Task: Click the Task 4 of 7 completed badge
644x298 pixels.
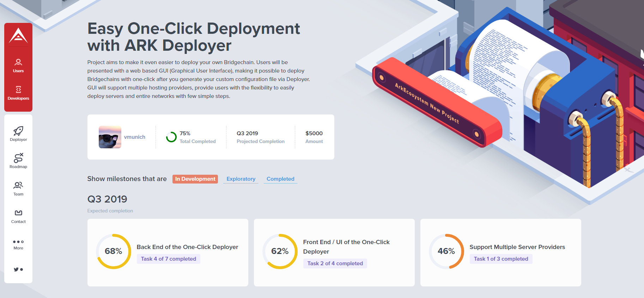Action: [x=169, y=259]
